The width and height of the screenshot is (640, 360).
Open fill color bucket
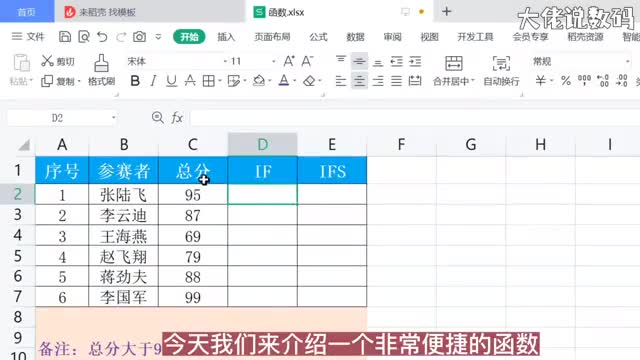click(x=258, y=81)
